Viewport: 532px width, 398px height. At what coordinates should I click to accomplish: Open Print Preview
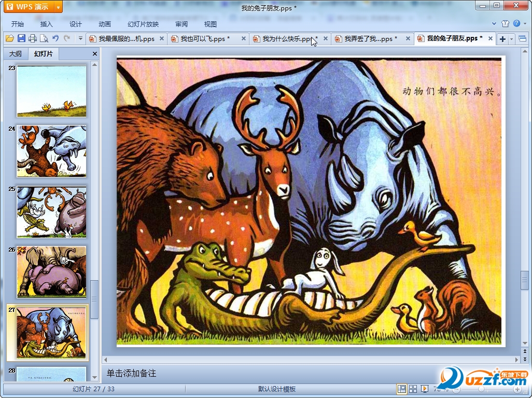point(44,38)
